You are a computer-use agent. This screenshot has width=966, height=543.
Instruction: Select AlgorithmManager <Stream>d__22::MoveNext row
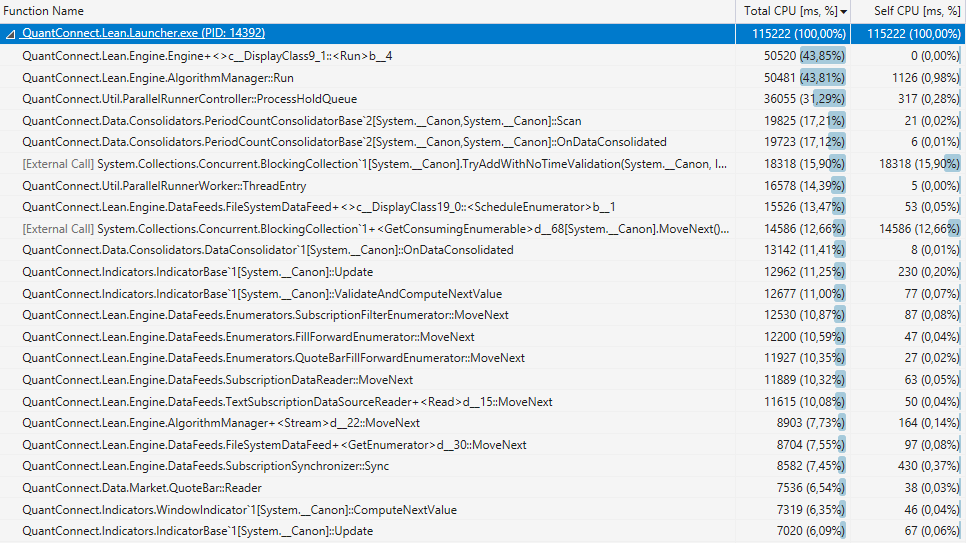483,423
